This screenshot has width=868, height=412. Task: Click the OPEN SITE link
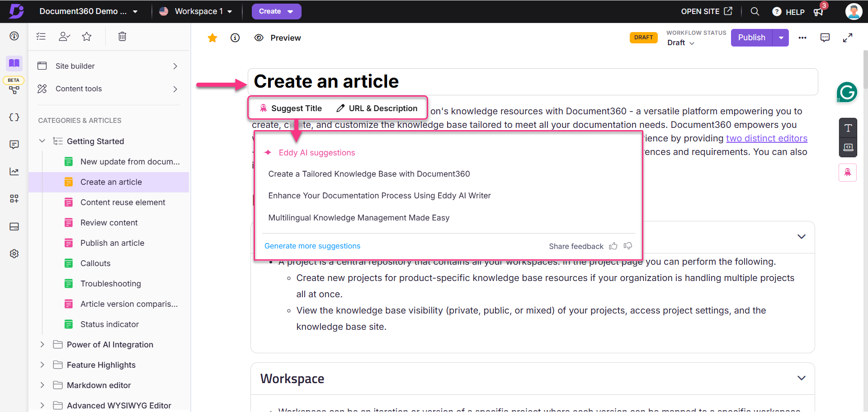coord(707,11)
